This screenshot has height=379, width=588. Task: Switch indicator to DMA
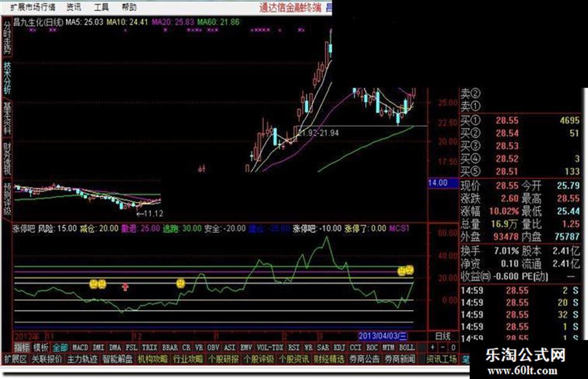pos(114,347)
